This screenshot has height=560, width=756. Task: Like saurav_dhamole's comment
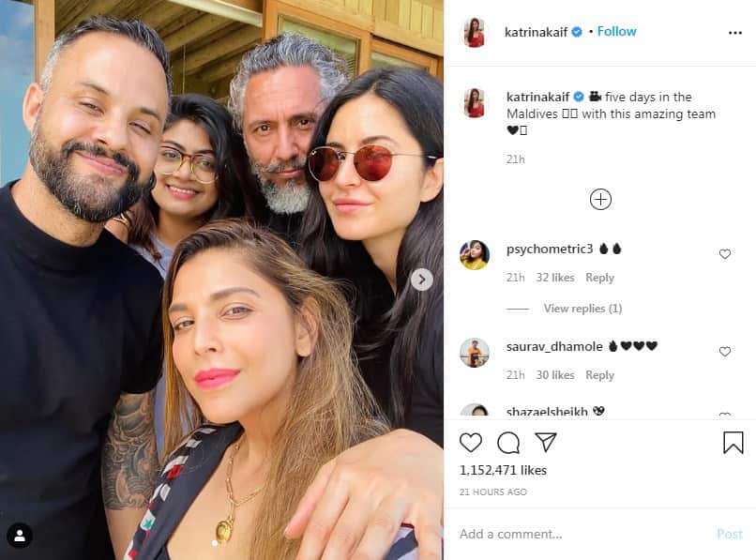(725, 352)
